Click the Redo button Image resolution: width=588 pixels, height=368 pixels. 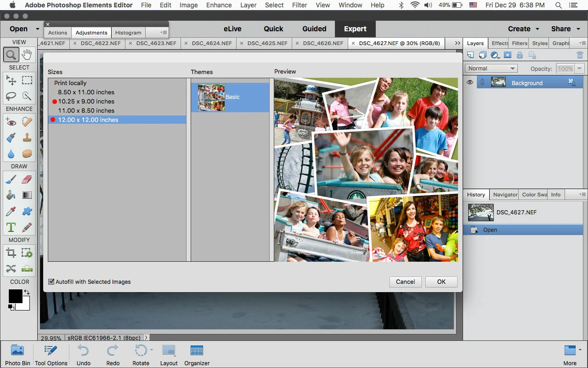(113, 355)
